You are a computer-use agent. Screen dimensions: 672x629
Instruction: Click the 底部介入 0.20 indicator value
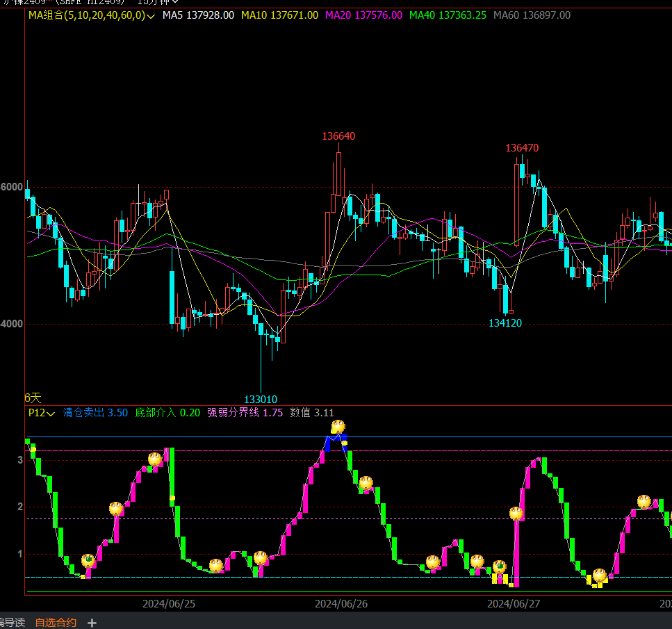tap(167, 413)
